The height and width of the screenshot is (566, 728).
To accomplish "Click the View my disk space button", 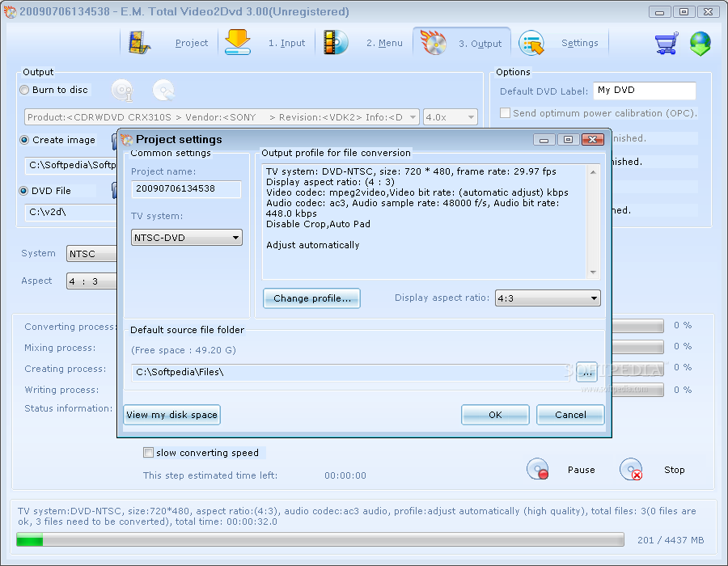I will (171, 415).
